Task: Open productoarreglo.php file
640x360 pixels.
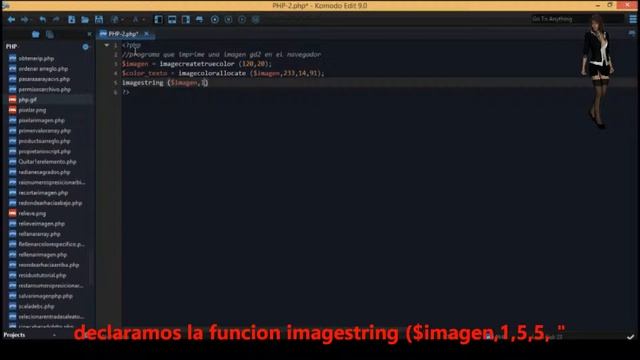Action: tap(44, 141)
